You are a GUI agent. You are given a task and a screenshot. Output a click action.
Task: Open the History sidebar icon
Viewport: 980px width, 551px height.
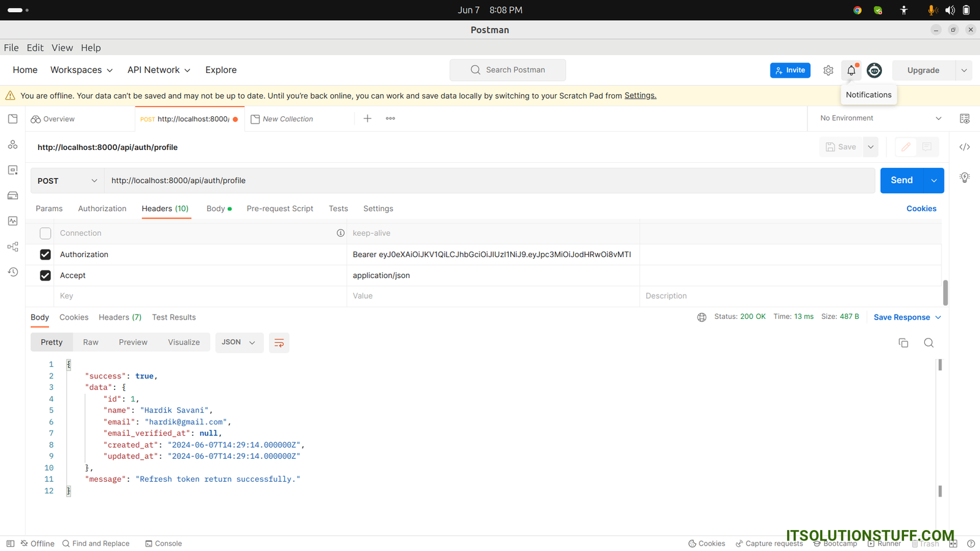point(13,272)
